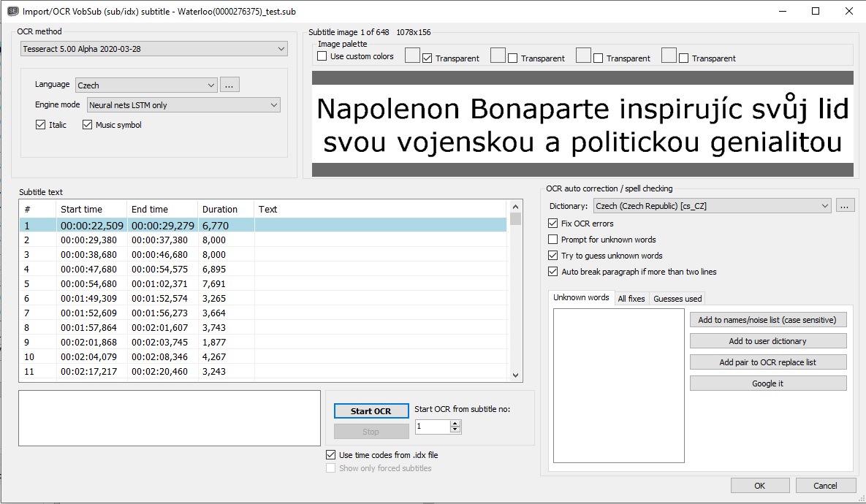Click the Unknown words list box
Screen dimensions: 866x504
(x=618, y=386)
